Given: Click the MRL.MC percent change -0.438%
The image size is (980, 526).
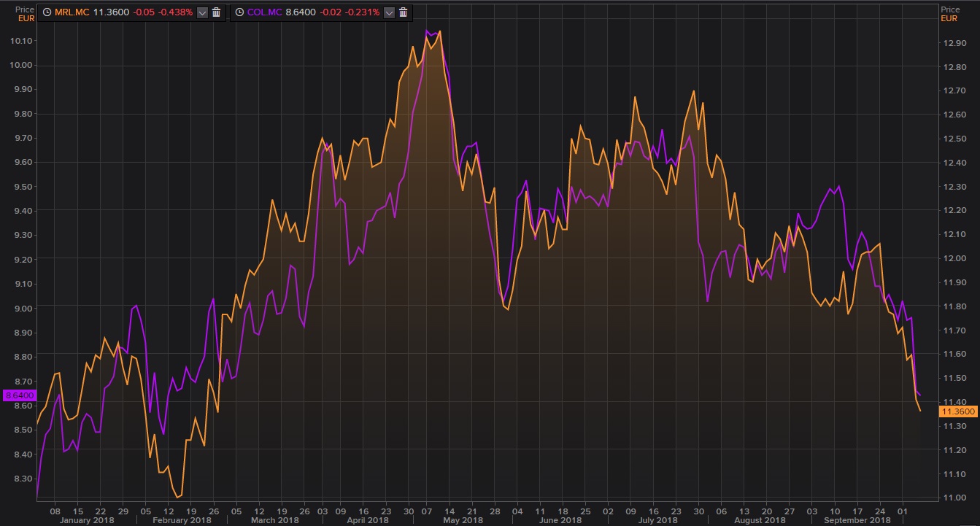Looking at the screenshot, I should (174, 12).
